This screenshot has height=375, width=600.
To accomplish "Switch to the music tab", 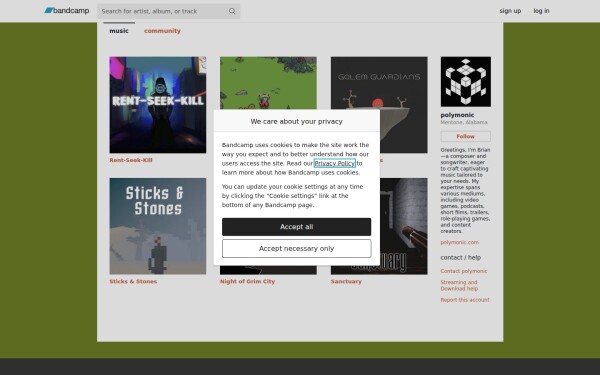I will (119, 31).
